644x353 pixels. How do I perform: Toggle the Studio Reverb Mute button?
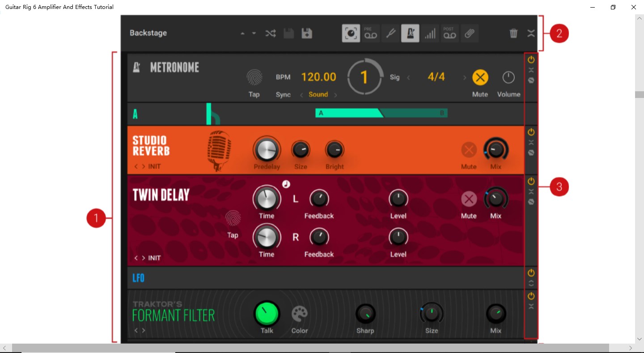click(x=469, y=150)
